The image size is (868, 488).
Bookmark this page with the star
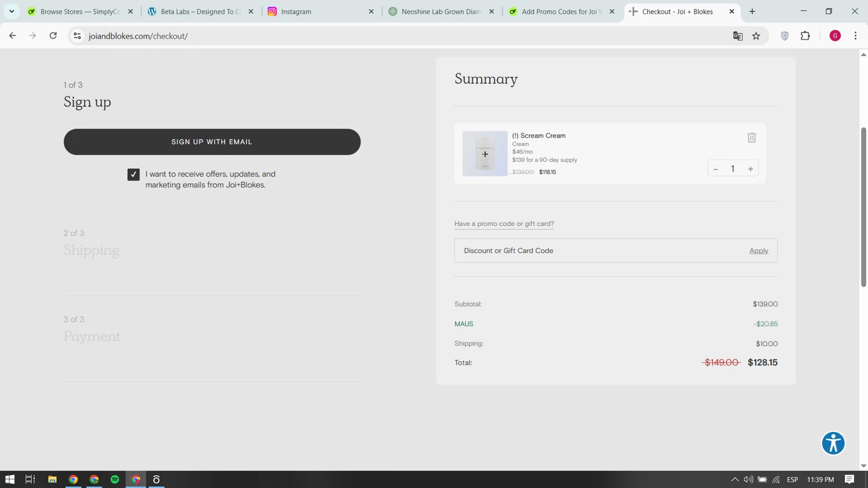(x=756, y=36)
